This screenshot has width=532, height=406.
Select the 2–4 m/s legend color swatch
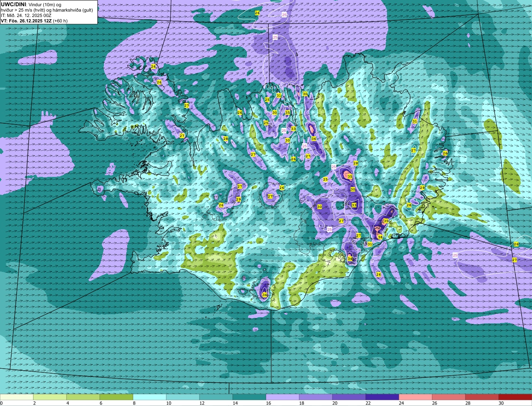coord(50,397)
